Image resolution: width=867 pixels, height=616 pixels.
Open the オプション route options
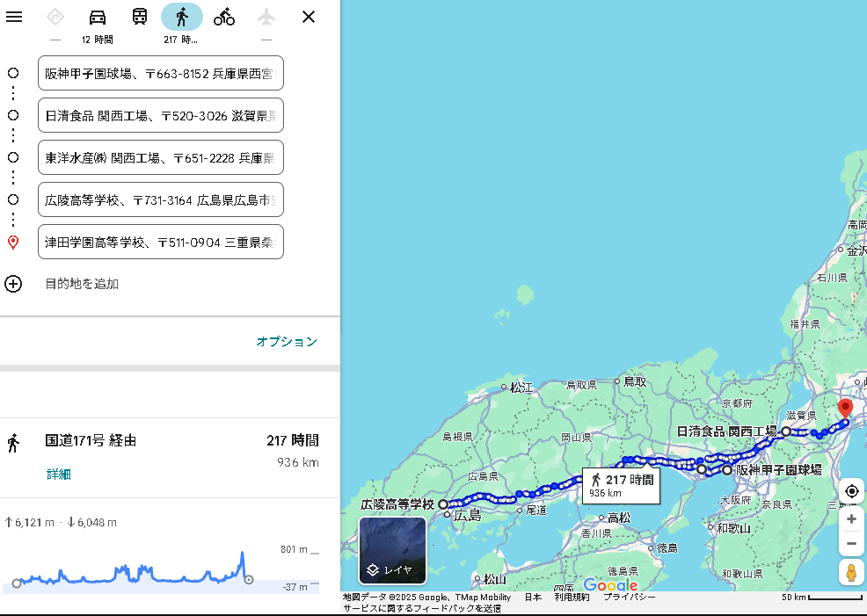[x=287, y=342]
